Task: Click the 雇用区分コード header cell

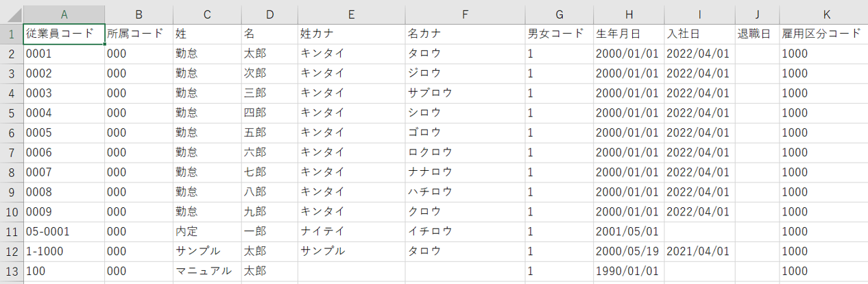Action: [x=823, y=34]
